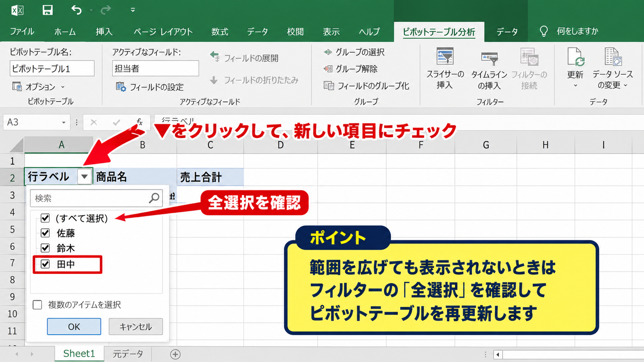Click the Save disk icon

pyautogui.click(x=47, y=10)
